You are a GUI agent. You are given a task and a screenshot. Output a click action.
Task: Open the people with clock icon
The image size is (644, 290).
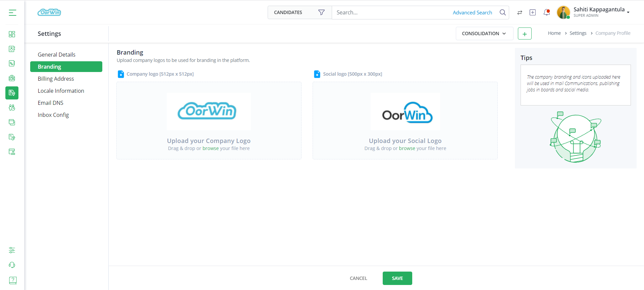coord(12,107)
